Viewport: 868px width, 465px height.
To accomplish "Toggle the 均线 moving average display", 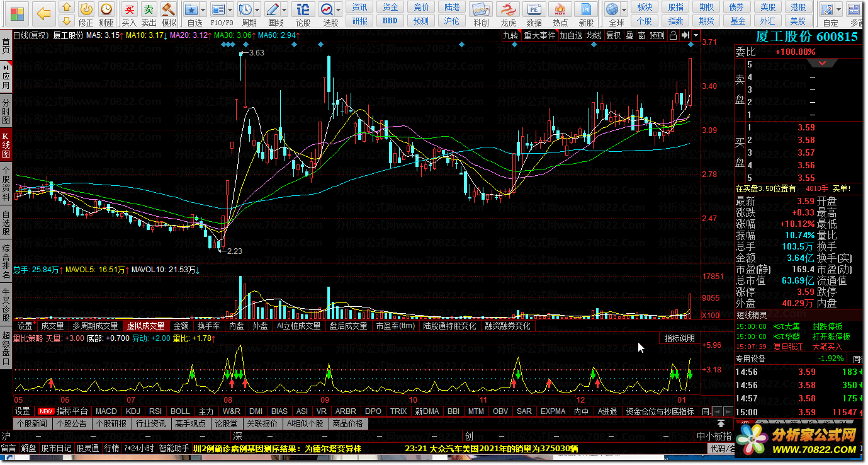I will click(x=594, y=35).
